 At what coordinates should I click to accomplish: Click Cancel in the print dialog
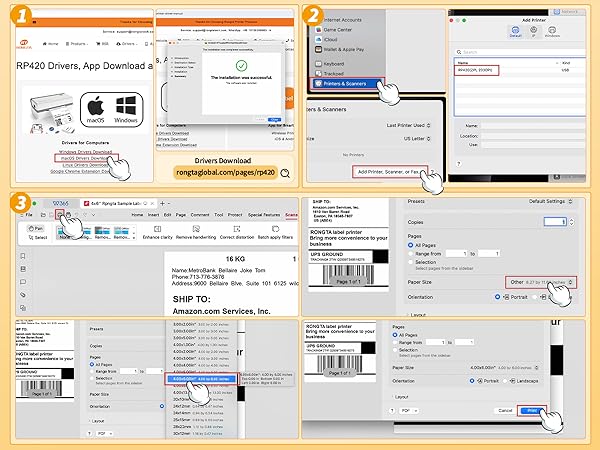click(505, 411)
